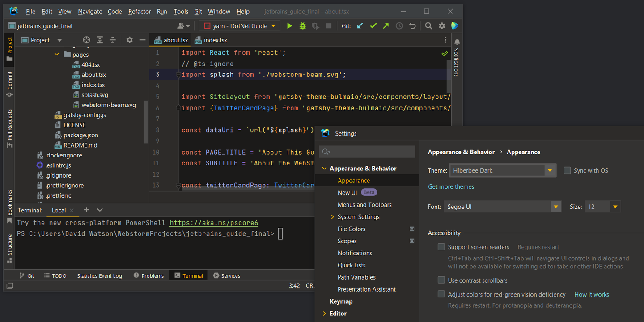Commit changes using the green checkmark icon
Screen dimensions: 644x322
point(373,25)
